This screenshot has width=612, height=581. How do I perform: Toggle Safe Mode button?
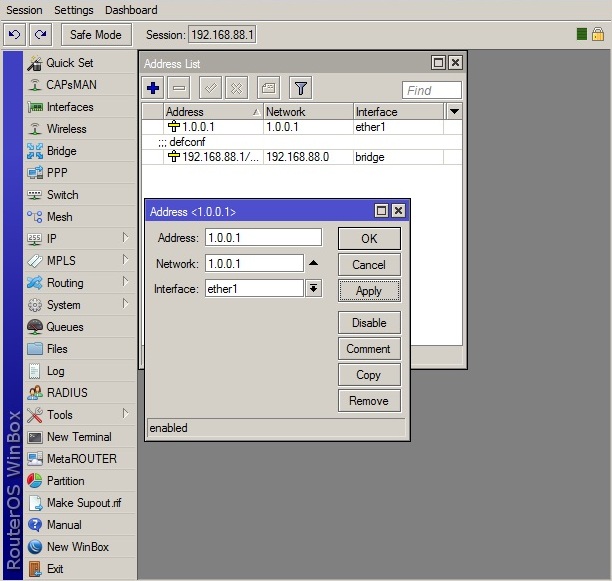pyautogui.click(x=96, y=35)
